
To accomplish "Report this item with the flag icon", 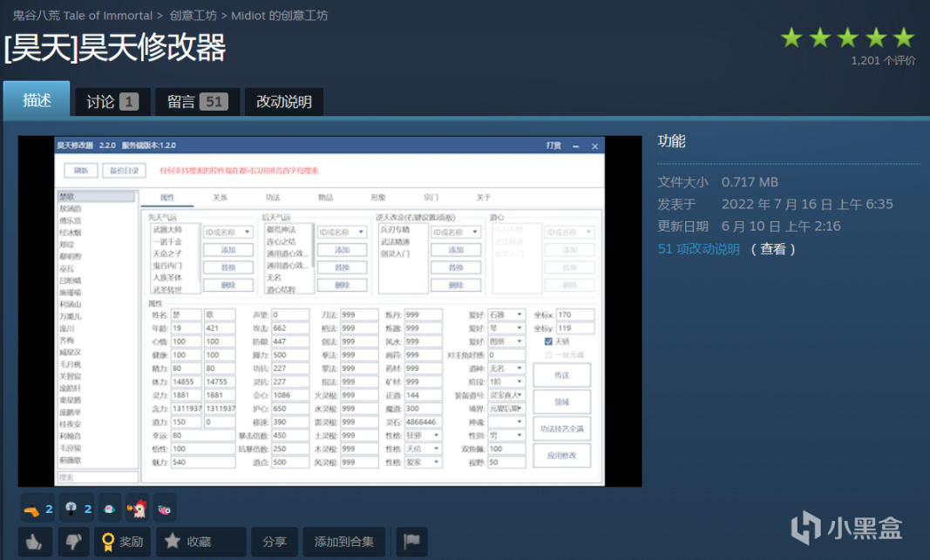I will point(411,541).
